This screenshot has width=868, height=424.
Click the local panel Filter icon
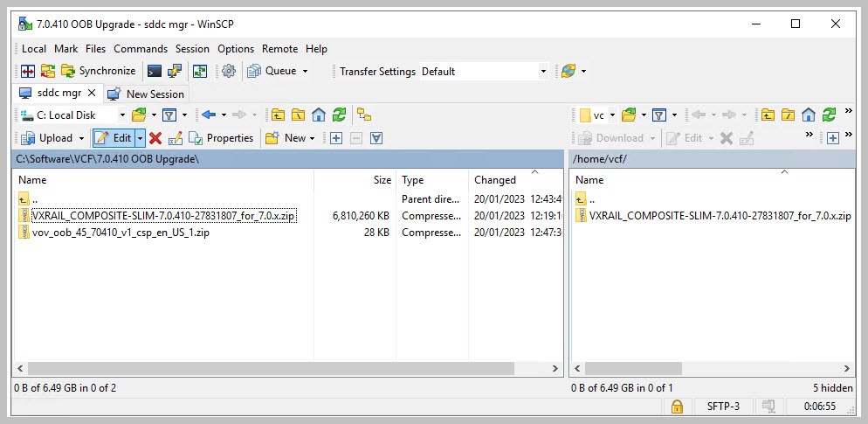(x=169, y=115)
